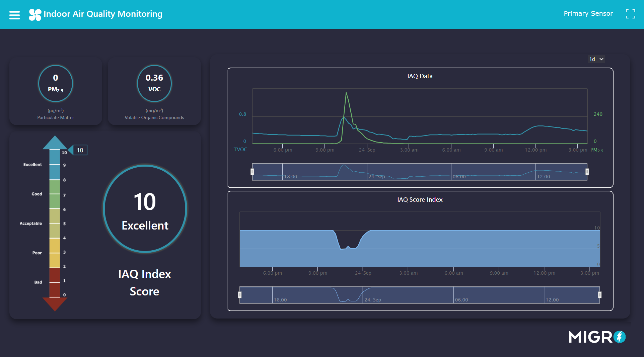The width and height of the screenshot is (644, 357).
Task: Enter fullscreen mode via the expand icon
Action: [x=630, y=14]
